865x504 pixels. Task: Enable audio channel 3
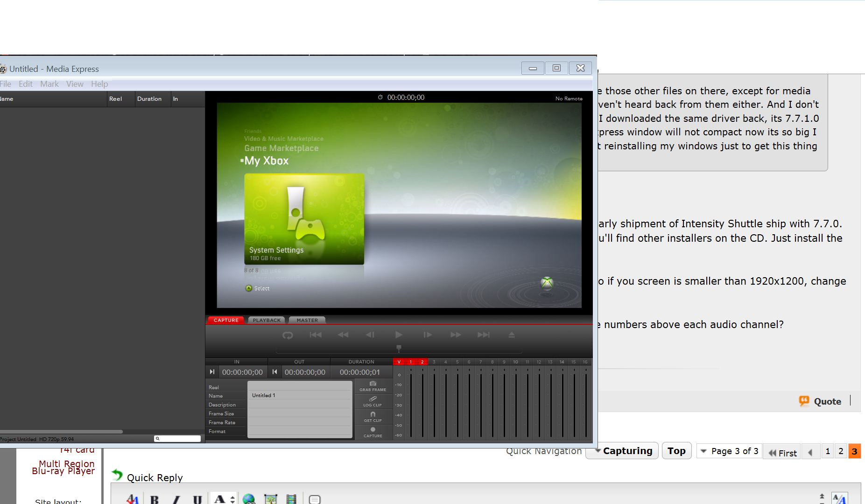pyautogui.click(x=434, y=362)
